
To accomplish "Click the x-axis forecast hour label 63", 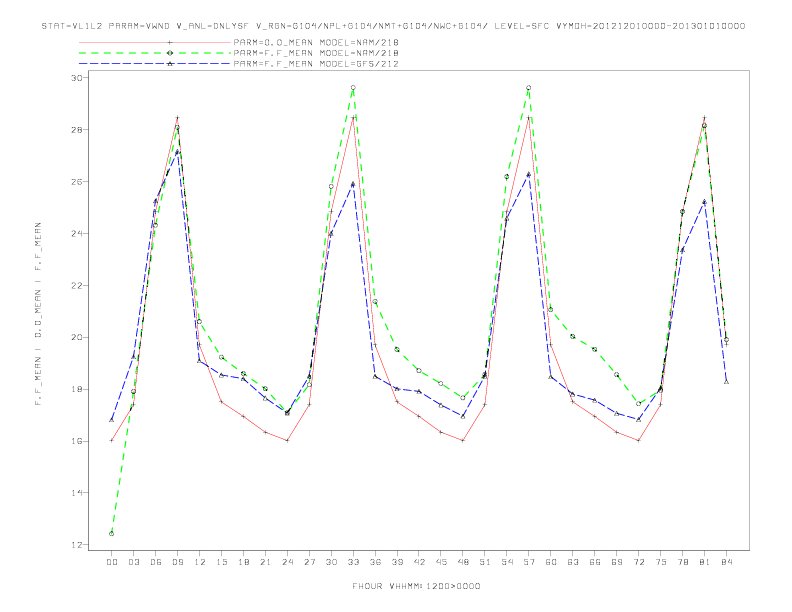I will pyautogui.click(x=573, y=562).
